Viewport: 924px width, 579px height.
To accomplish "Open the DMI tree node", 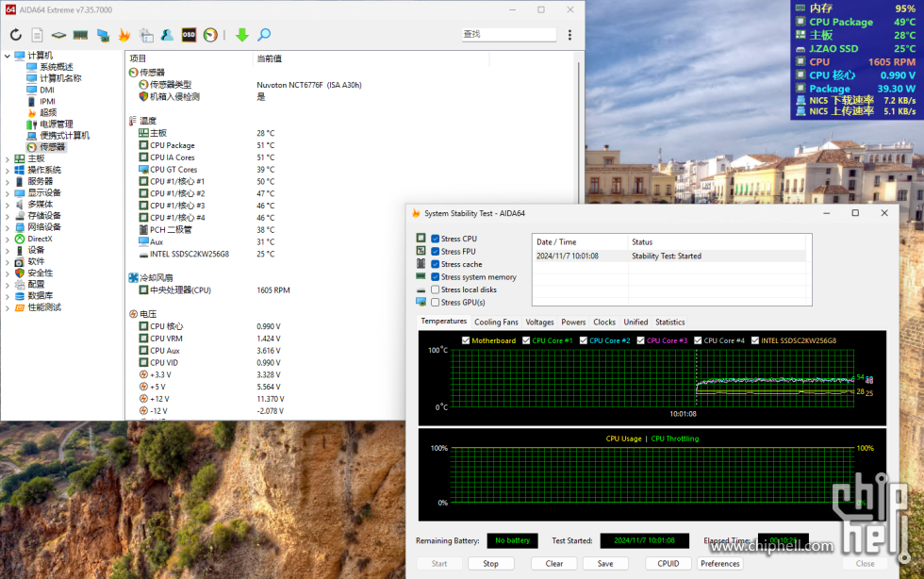I will coord(47,91).
